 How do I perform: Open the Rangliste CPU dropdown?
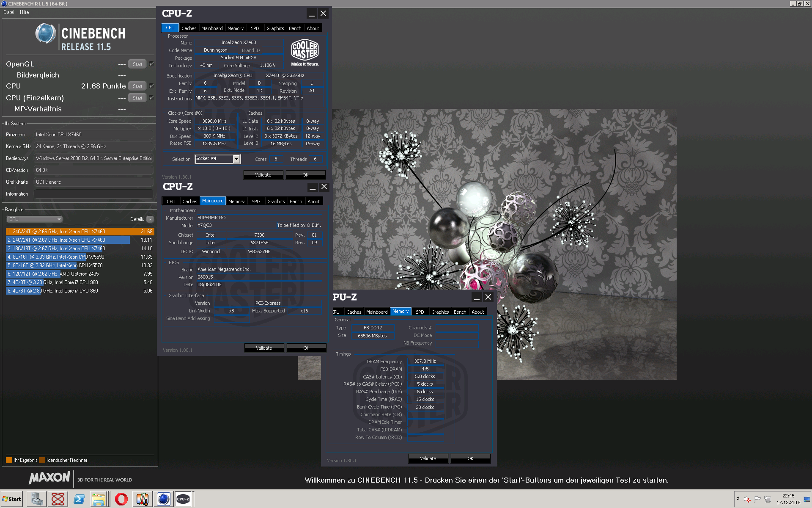click(35, 219)
